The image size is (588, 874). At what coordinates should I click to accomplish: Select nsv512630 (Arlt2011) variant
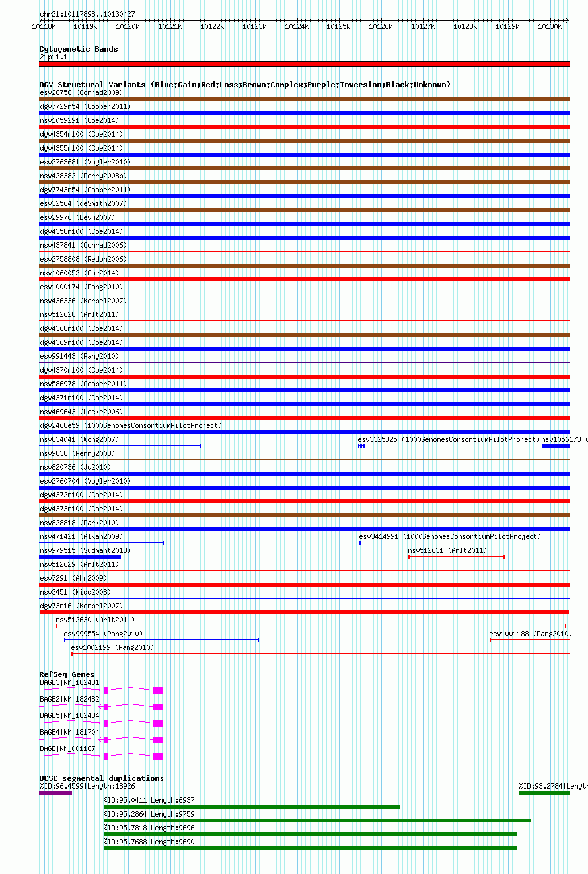(x=95, y=620)
